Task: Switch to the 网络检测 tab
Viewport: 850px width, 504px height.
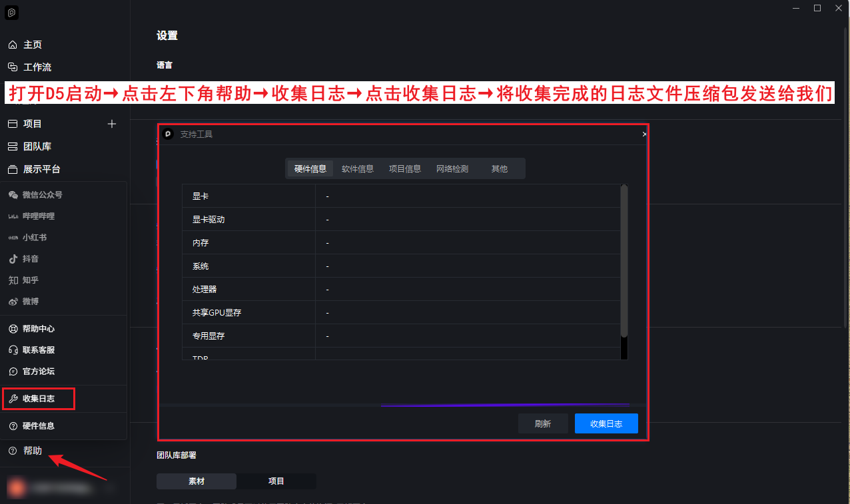Action: pyautogui.click(x=452, y=169)
